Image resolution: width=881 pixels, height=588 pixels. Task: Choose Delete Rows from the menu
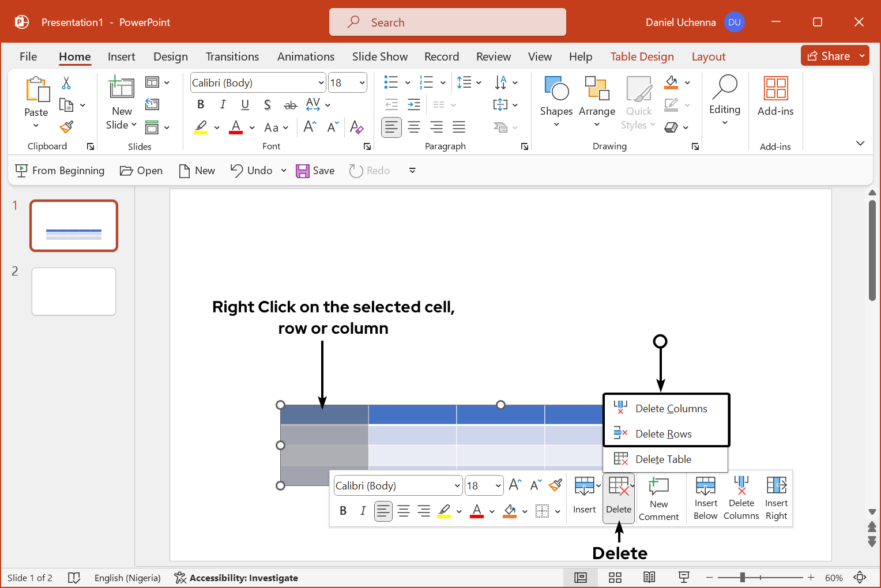pyautogui.click(x=663, y=434)
